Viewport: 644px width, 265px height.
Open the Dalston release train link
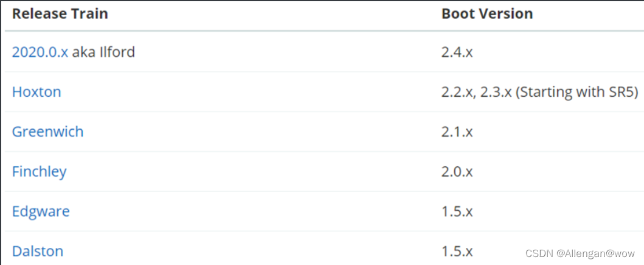click(38, 251)
